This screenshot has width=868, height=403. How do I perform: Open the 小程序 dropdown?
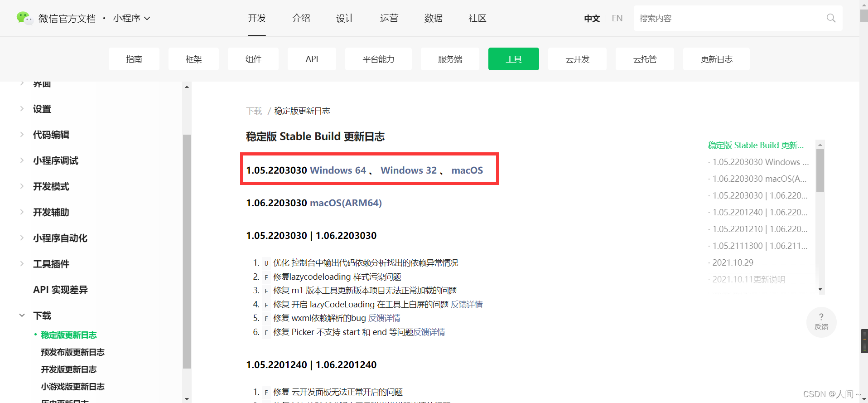132,18
